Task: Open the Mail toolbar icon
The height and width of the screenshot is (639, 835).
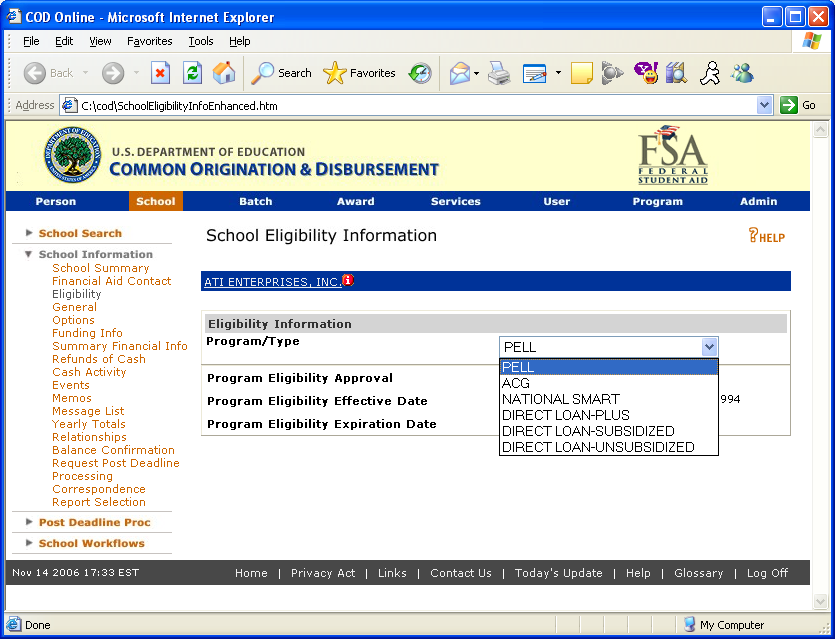Action: point(459,73)
